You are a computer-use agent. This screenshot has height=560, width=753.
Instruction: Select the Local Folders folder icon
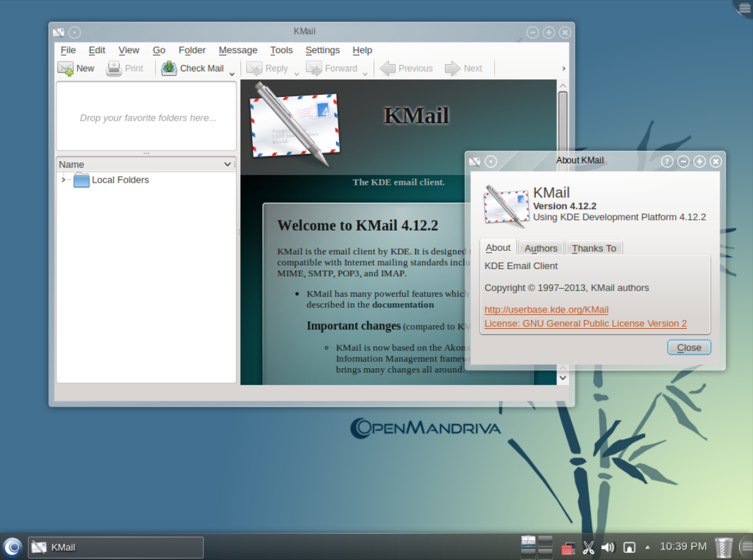click(82, 180)
